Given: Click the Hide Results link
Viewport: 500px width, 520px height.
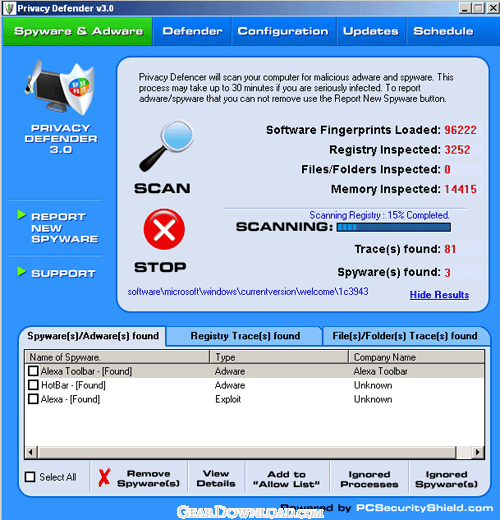Looking at the screenshot, I should coord(439,295).
